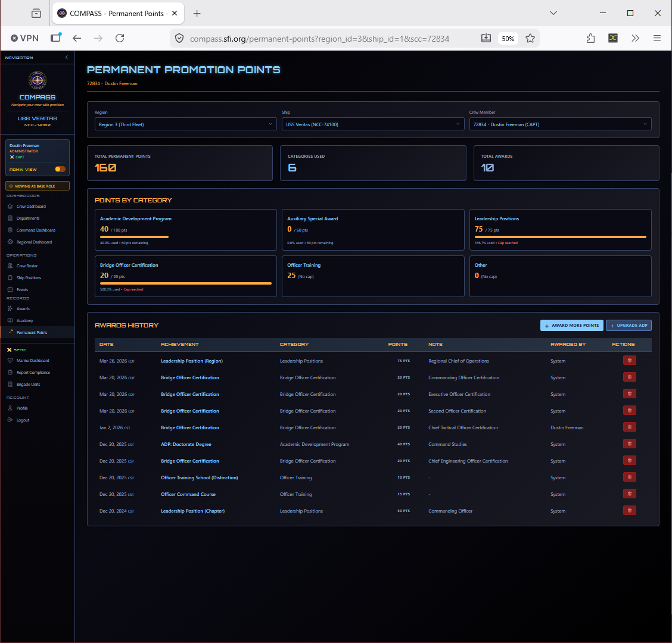Delete the Commanding Officer Certification award
The image size is (672, 643).
click(x=630, y=377)
